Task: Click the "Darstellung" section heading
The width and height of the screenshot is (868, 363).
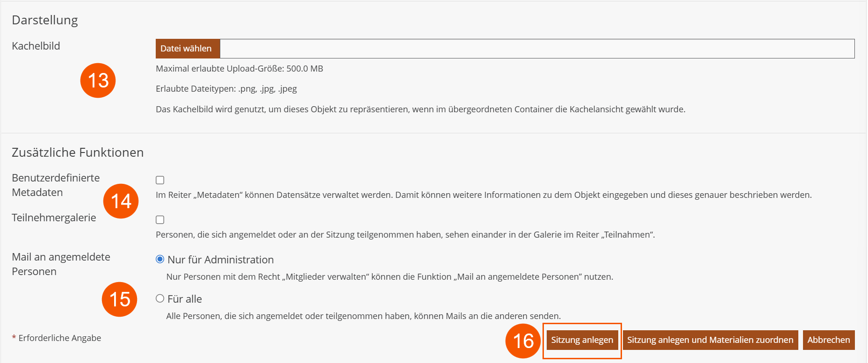Action: tap(45, 20)
